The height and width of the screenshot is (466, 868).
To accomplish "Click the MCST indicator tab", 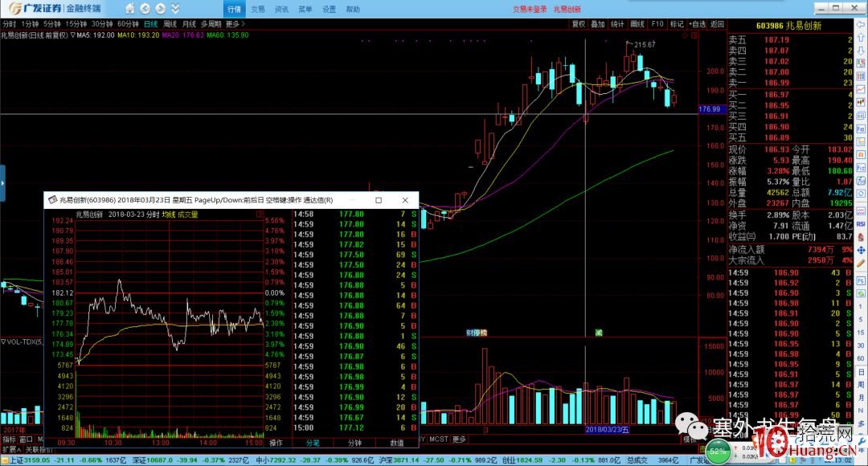I will tap(439, 439).
